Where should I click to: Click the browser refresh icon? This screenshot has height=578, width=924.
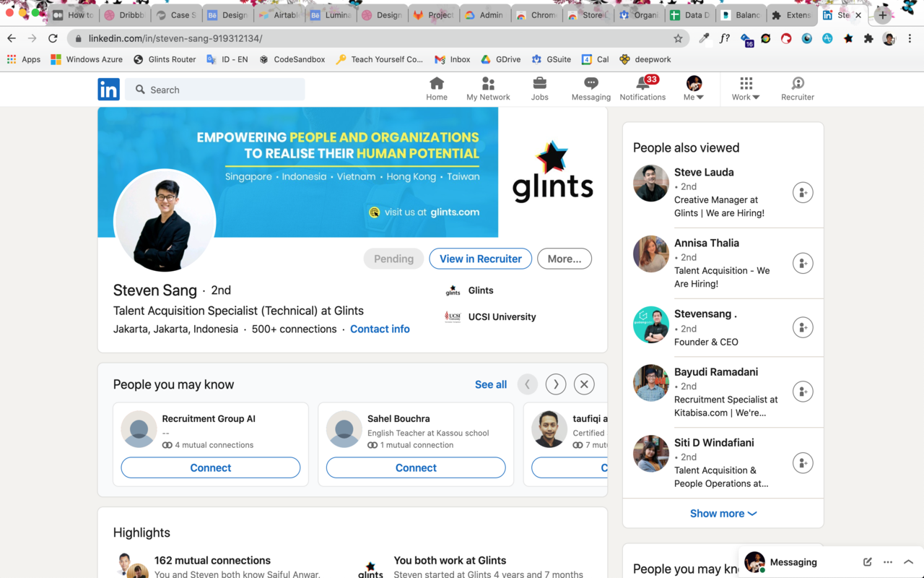coord(53,38)
